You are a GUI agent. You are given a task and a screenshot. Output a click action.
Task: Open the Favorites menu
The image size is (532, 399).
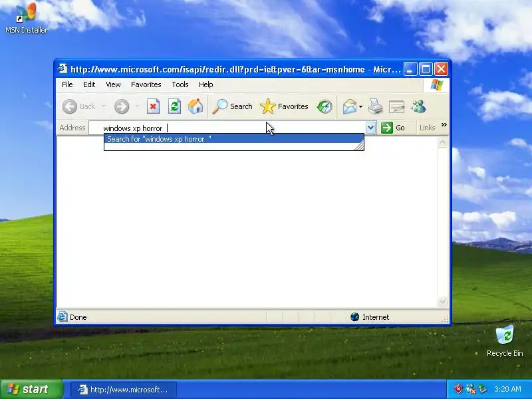click(146, 84)
